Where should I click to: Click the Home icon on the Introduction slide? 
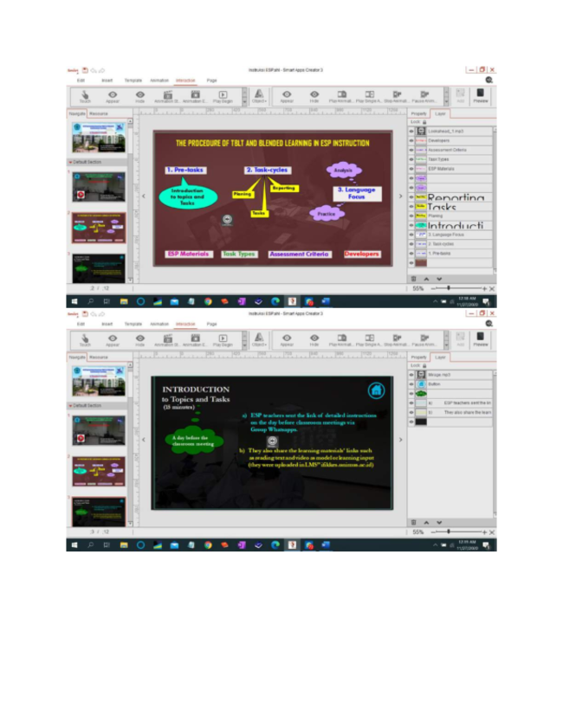376,390
